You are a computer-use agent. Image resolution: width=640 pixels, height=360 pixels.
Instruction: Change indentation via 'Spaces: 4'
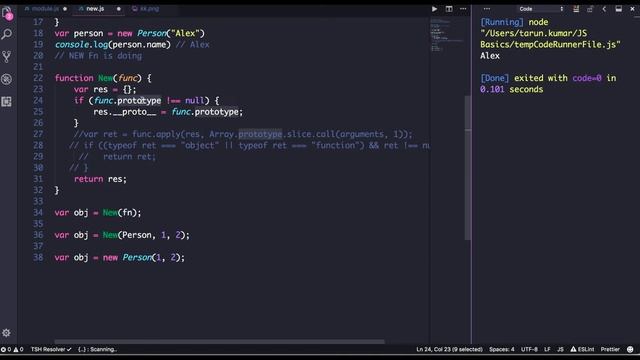tap(502, 349)
